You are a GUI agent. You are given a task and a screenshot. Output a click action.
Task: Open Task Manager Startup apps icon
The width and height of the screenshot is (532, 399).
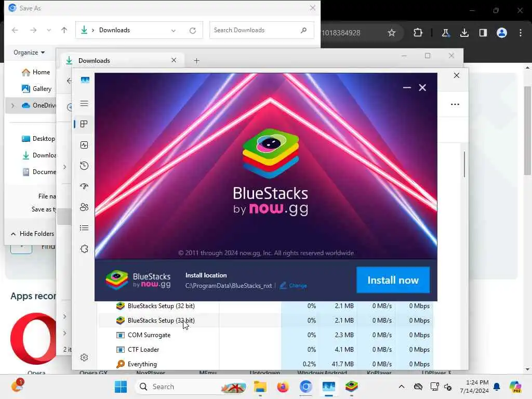84,187
